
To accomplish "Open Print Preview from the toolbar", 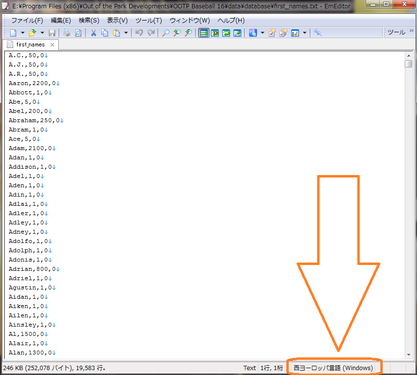I will coord(78,33).
